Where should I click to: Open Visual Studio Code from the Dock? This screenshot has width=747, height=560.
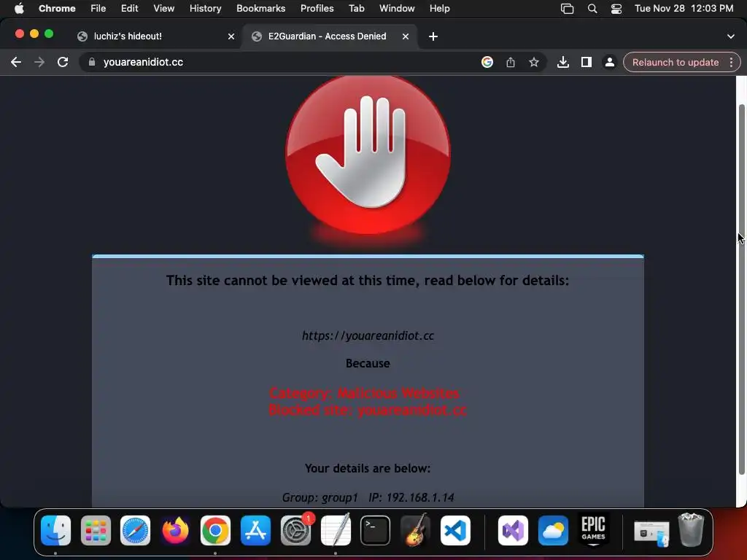455,531
